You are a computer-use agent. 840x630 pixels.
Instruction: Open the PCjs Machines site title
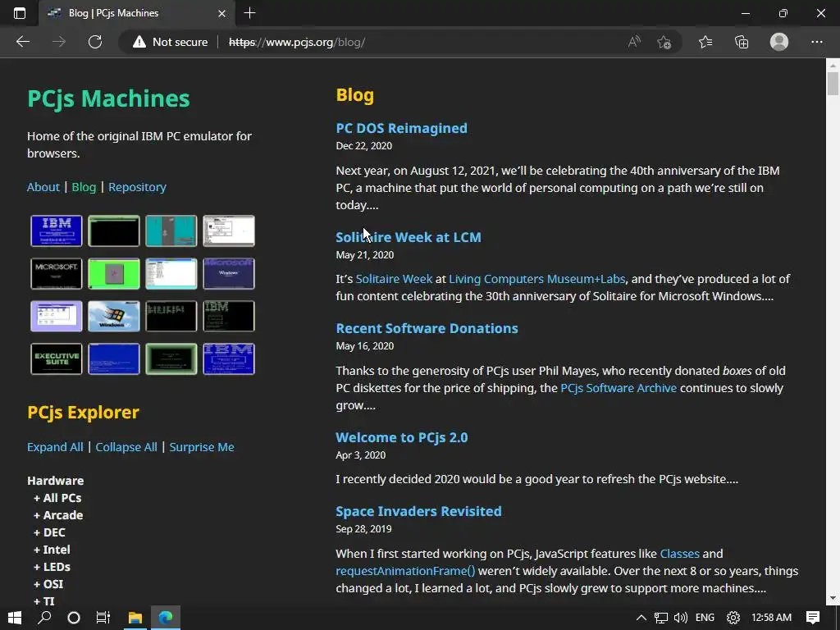pyautogui.click(x=108, y=98)
